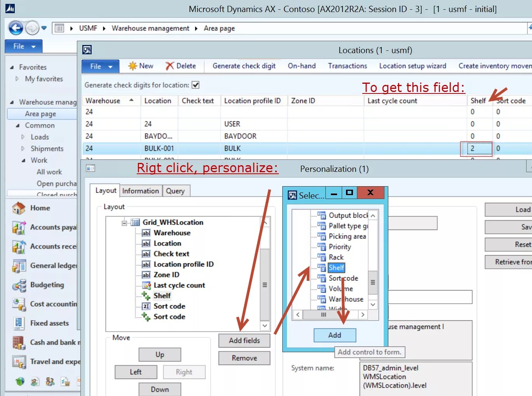Click field list horizontal scrollbar right arrow
This screenshot has height=396, width=532.
(363, 315)
